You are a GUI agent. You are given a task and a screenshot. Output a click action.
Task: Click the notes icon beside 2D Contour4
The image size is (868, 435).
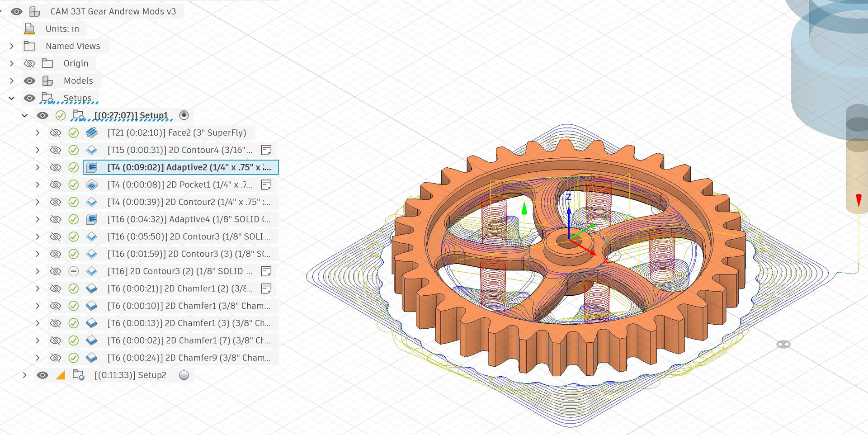(x=266, y=150)
